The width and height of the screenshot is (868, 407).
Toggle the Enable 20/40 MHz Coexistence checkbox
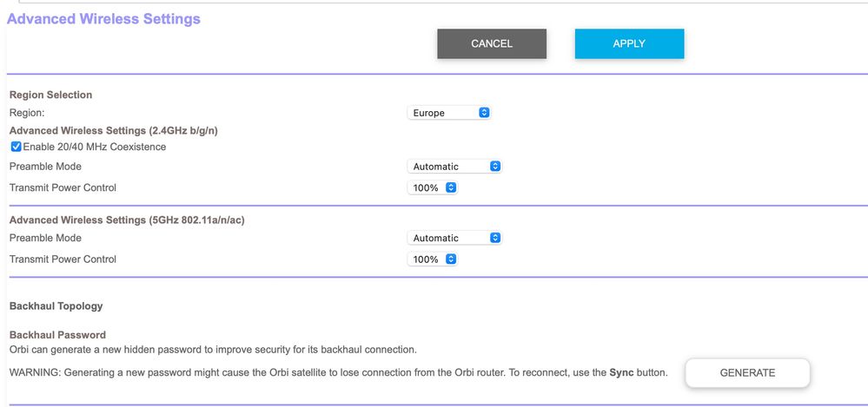(16, 147)
